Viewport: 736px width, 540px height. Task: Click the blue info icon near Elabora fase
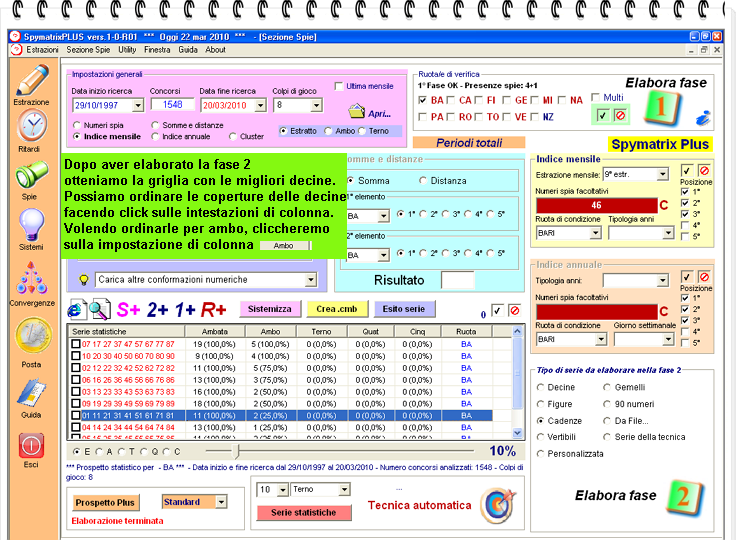(703, 118)
